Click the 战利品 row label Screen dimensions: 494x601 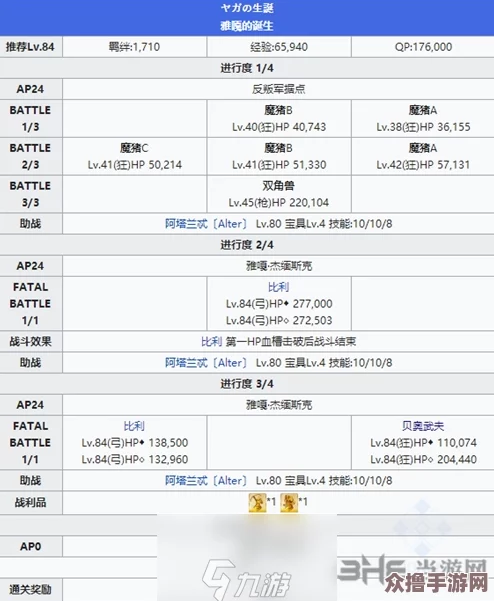pos(31,502)
